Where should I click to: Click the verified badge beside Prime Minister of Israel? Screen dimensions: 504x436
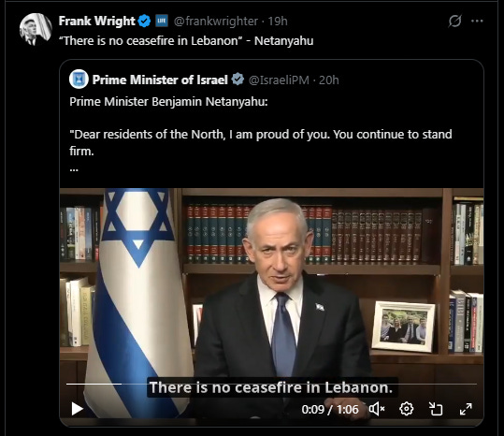[238, 80]
